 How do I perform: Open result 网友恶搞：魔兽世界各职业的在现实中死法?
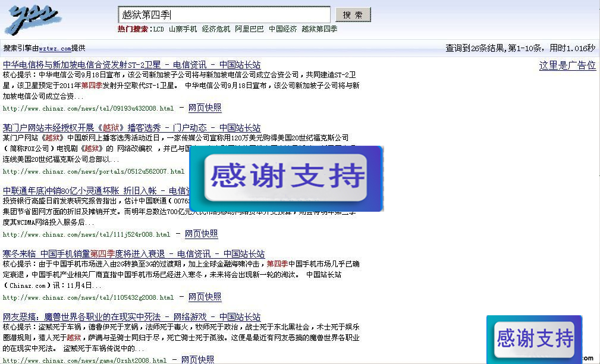click(131, 317)
